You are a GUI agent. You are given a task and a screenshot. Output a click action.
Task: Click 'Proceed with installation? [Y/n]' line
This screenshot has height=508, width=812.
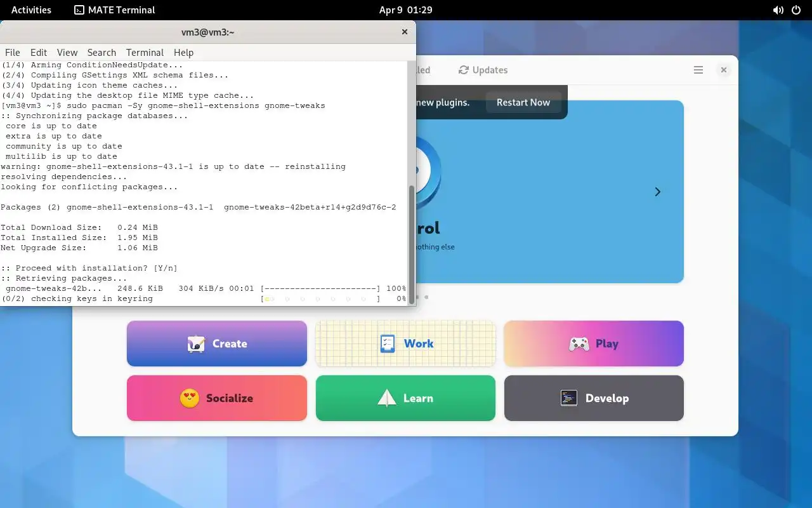click(89, 268)
